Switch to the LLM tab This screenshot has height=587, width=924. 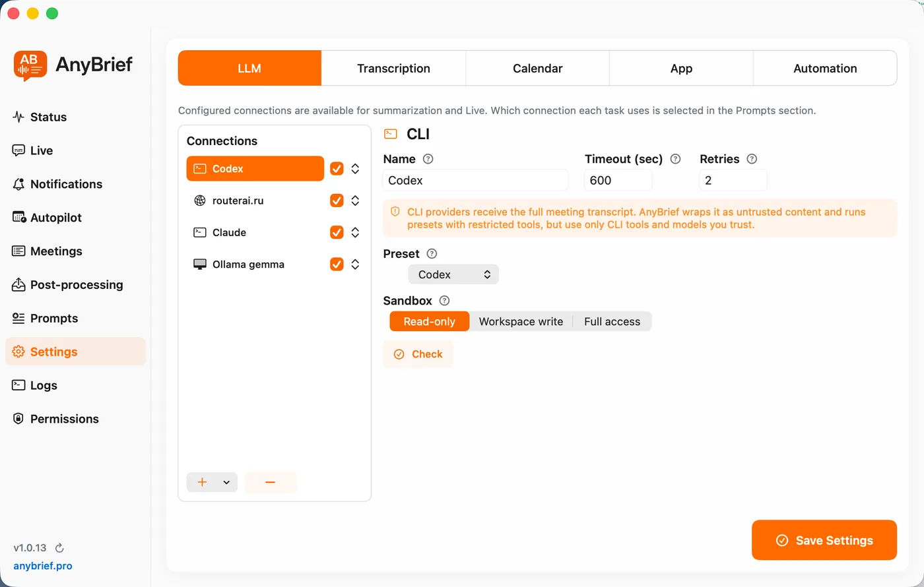(249, 68)
